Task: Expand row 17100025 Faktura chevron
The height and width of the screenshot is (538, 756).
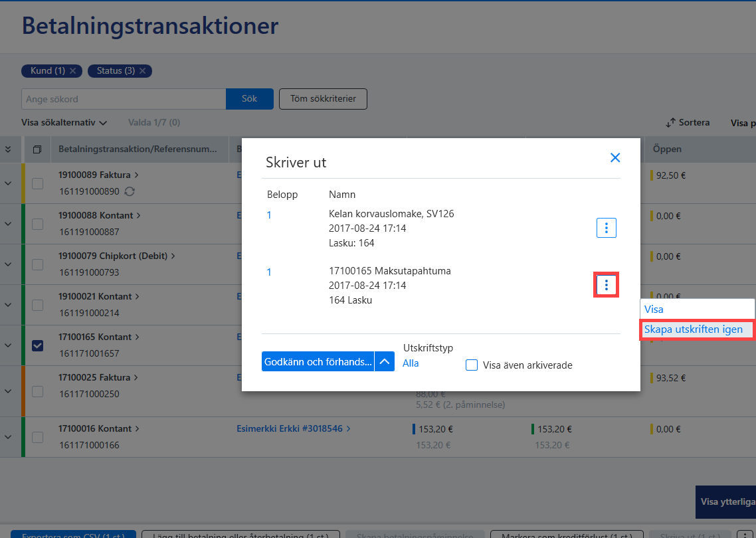Action: click(x=8, y=391)
